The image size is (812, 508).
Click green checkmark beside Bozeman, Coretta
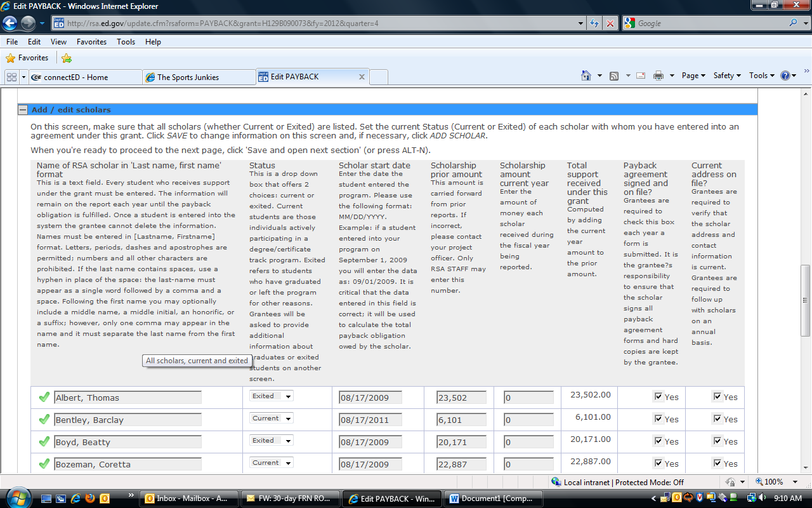[x=44, y=464]
